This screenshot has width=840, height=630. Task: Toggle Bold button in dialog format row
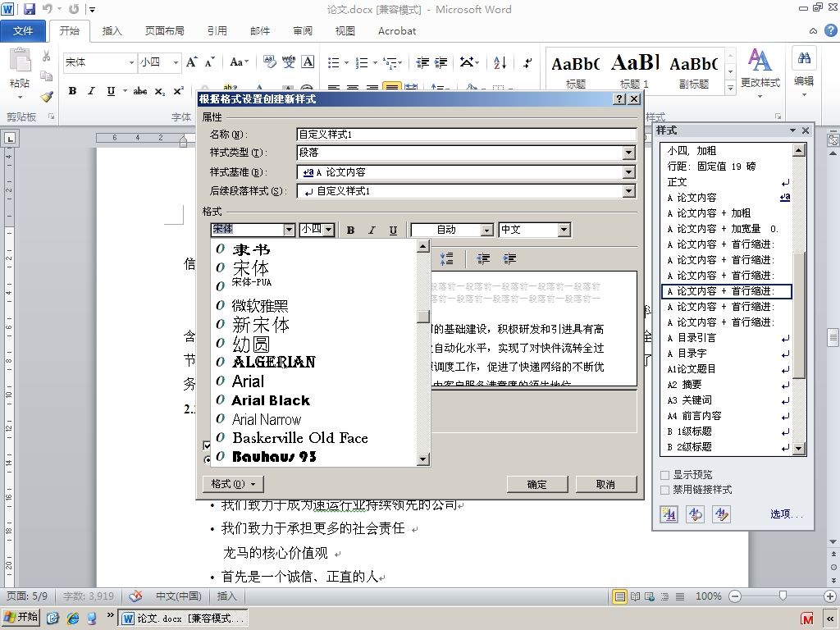tap(350, 230)
